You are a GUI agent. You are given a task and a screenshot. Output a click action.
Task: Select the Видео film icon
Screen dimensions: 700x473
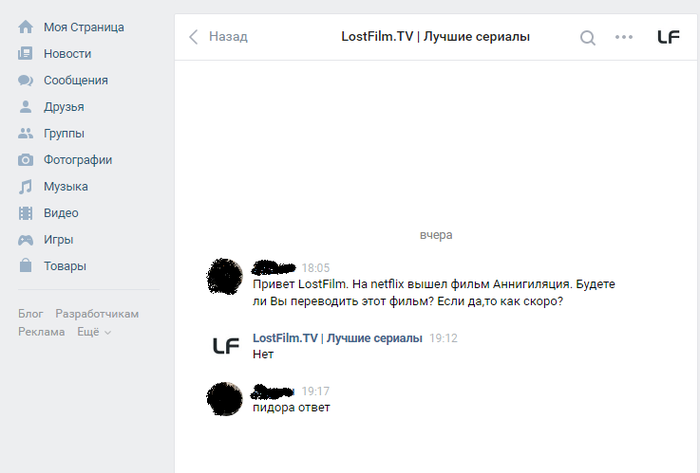[x=25, y=213]
